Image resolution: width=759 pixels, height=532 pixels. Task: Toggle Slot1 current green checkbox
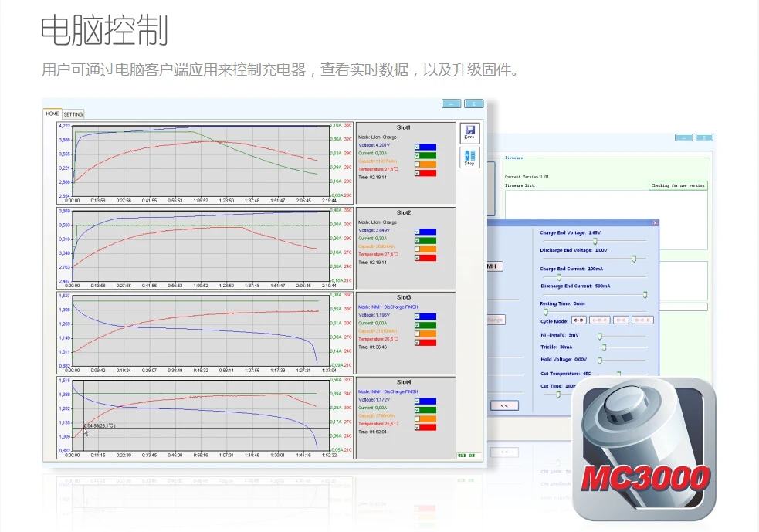[417, 155]
